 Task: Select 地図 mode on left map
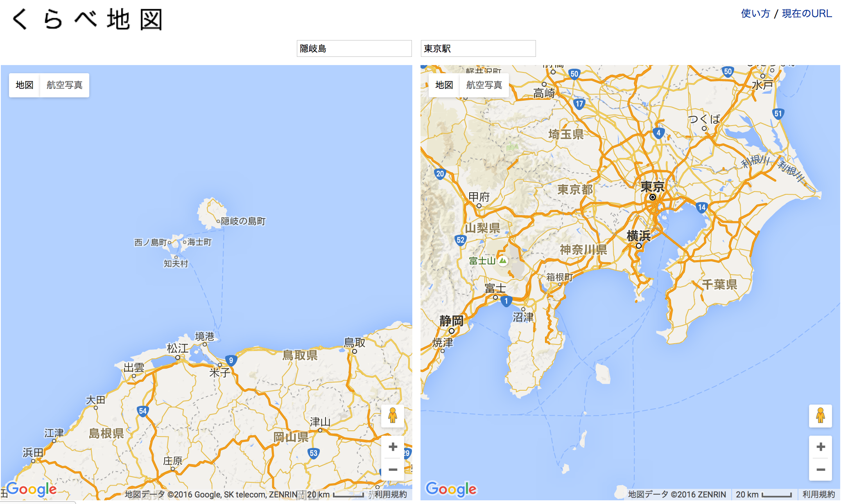pyautogui.click(x=25, y=85)
